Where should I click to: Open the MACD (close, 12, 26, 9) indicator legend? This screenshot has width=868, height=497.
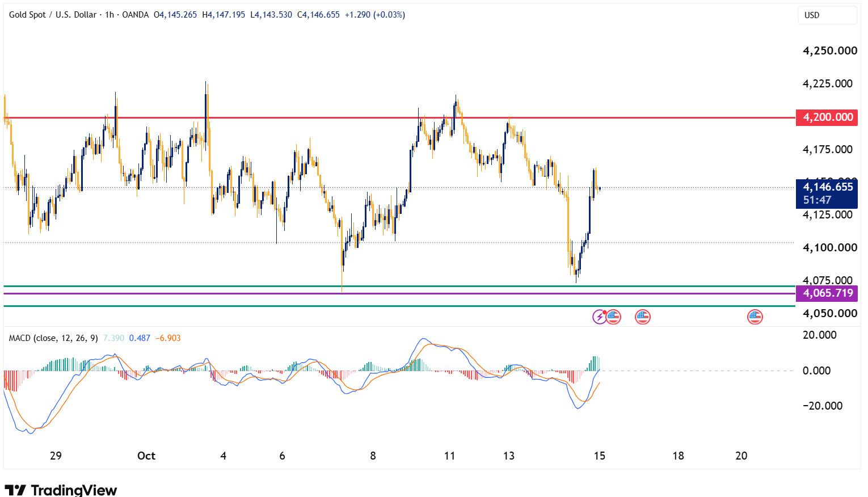(53, 338)
